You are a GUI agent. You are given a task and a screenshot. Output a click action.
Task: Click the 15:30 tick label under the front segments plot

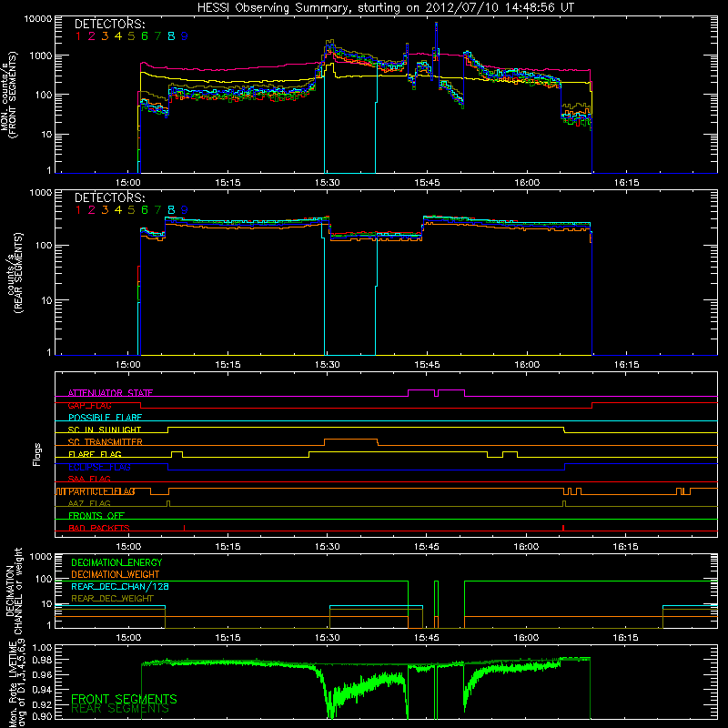328,183
